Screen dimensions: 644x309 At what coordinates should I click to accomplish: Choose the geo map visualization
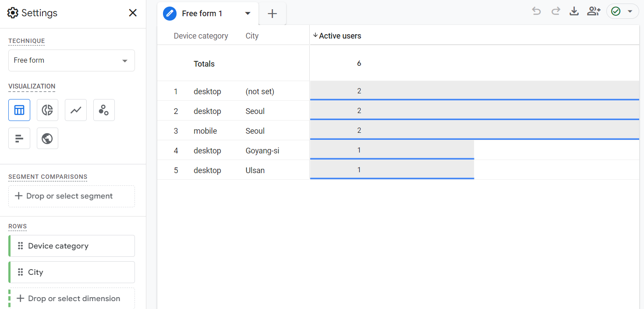(x=47, y=139)
